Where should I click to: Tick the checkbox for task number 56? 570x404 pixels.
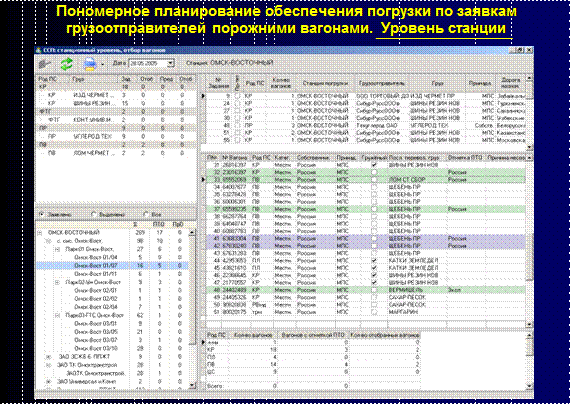pyautogui.click(x=237, y=140)
